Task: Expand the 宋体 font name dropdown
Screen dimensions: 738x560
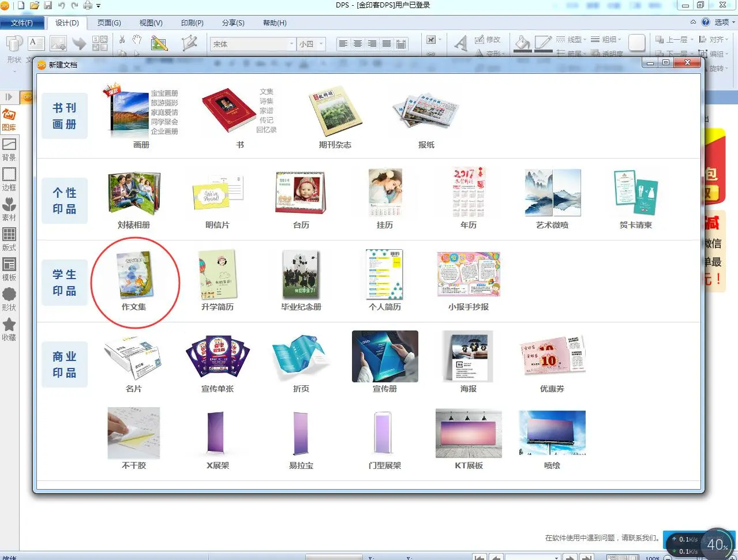Action: tap(291, 44)
